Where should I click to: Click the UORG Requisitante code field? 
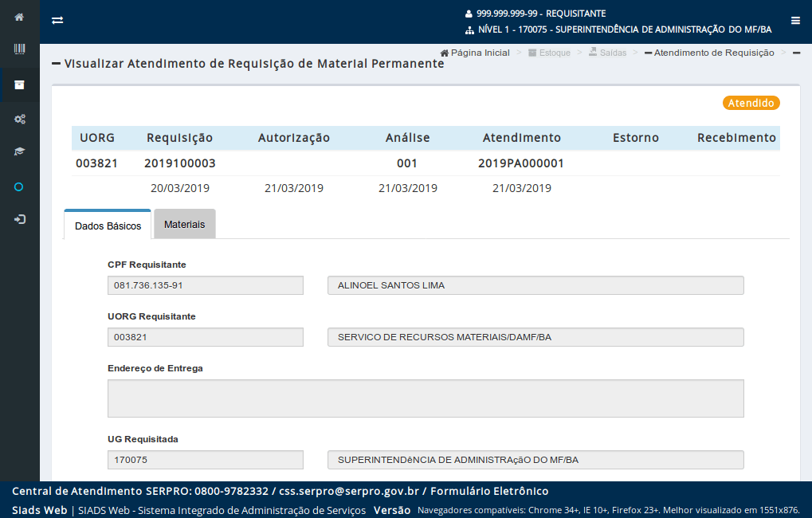[206, 337]
